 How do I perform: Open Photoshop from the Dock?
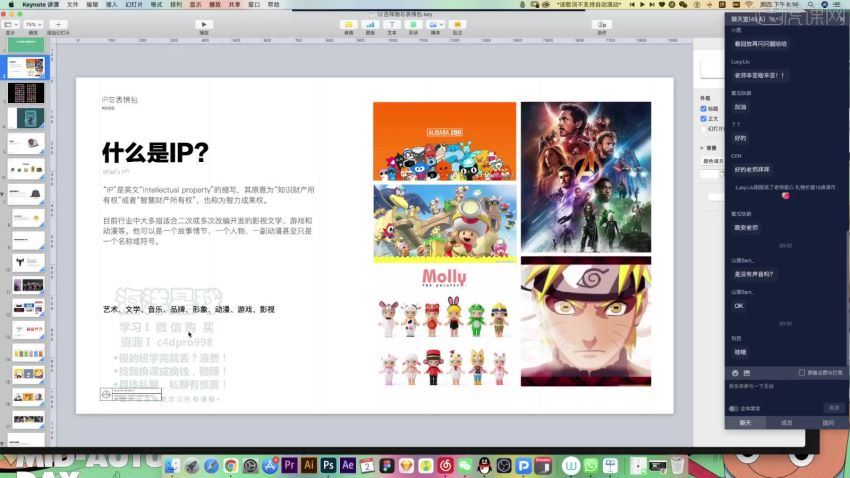[x=328, y=465]
